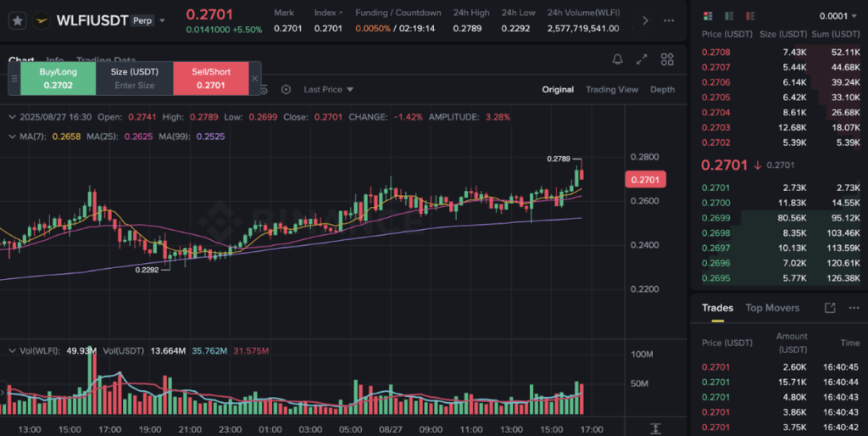Click auto-fit price scale icon

tap(655, 429)
